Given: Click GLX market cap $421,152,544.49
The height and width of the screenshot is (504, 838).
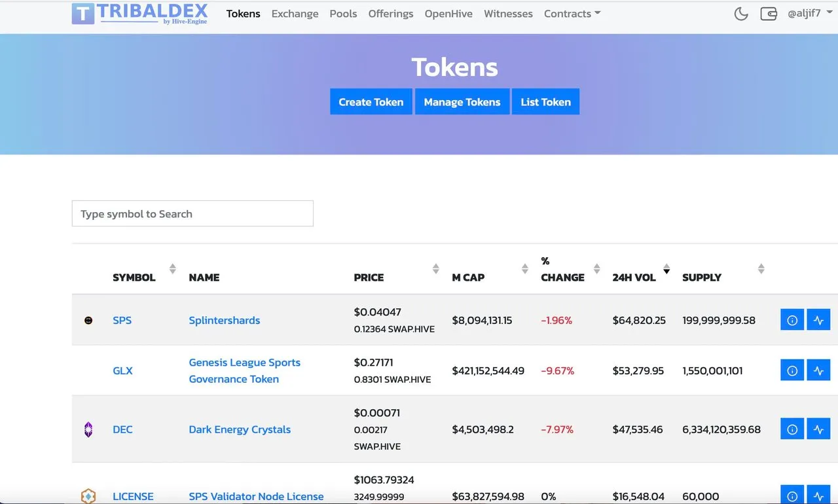Looking at the screenshot, I should tap(488, 370).
